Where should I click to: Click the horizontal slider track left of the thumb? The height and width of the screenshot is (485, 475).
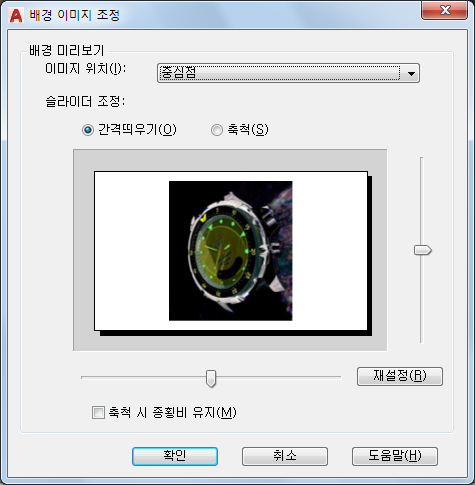click(x=143, y=377)
